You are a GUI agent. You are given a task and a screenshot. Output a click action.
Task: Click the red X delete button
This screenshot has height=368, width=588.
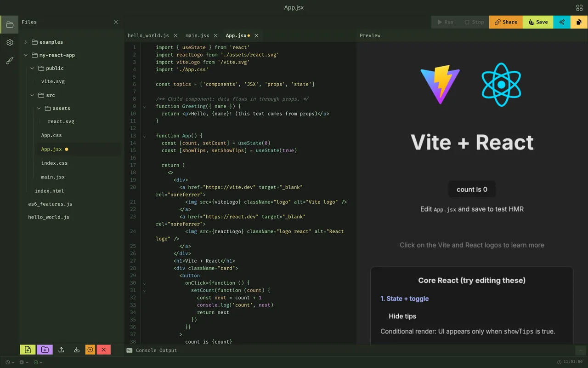(104, 350)
